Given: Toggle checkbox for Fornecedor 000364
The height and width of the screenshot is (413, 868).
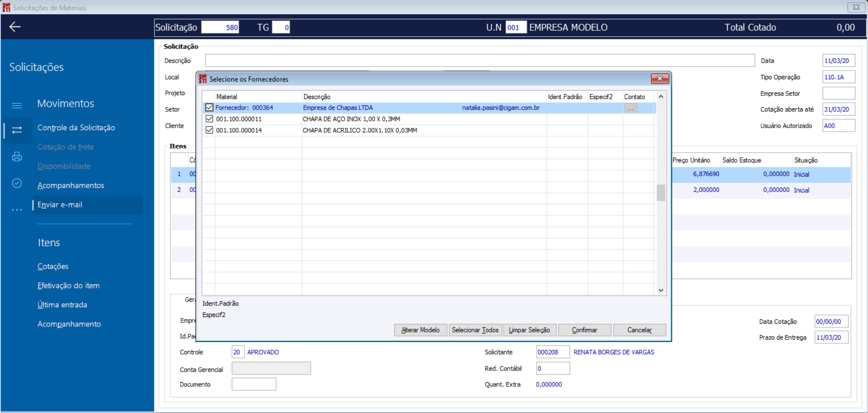Looking at the screenshot, I should pos(209,108).
